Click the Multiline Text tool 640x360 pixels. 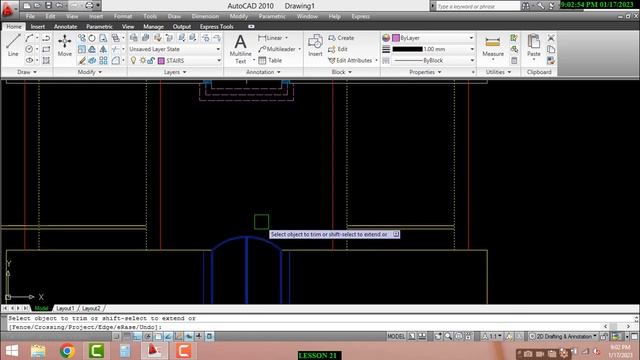[240, 49]
